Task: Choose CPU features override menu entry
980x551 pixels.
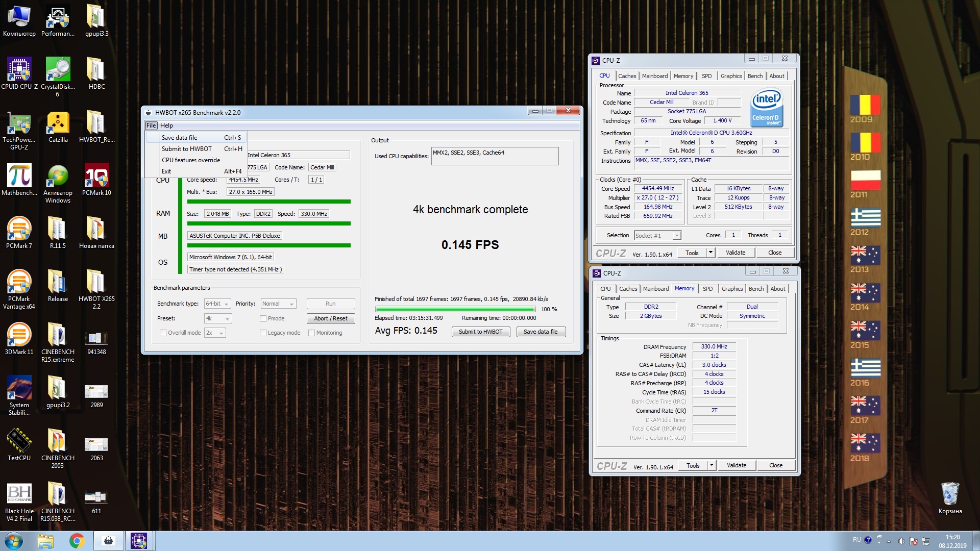Action: pyautogui.click(x=197, y=160)
